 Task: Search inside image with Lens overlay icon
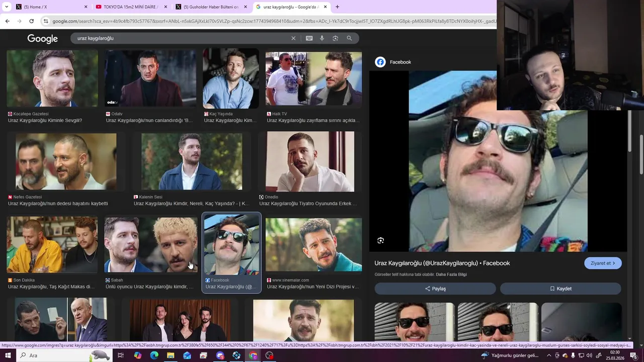[x=381, y=240]
